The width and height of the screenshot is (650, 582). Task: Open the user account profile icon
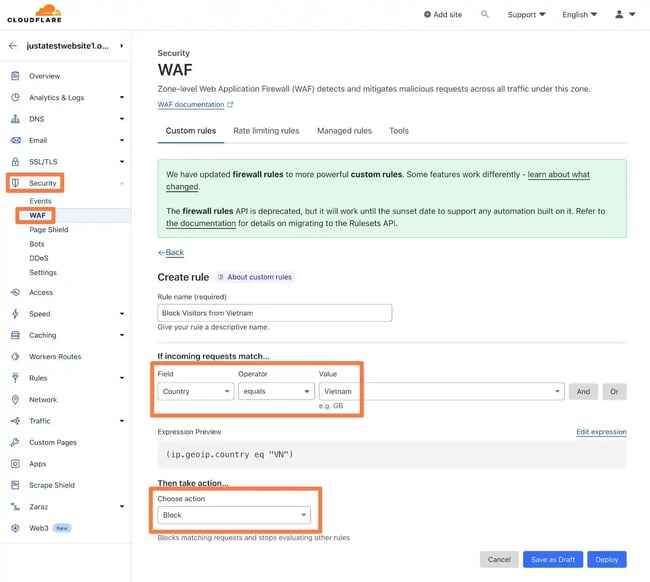click(619, 15)
